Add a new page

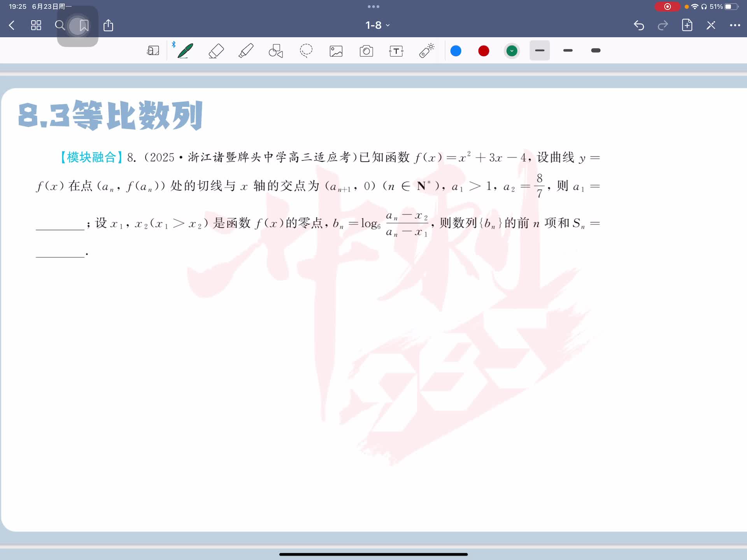(687, 25)
